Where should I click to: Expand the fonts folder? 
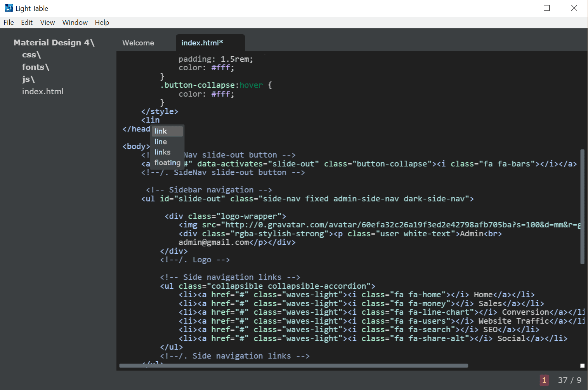click(x=36, y=67)
